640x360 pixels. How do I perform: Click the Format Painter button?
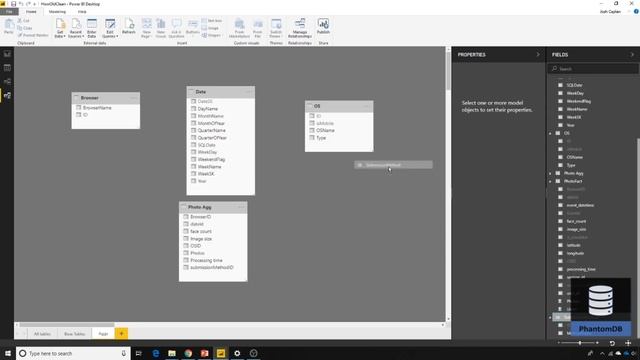point(33,35)
